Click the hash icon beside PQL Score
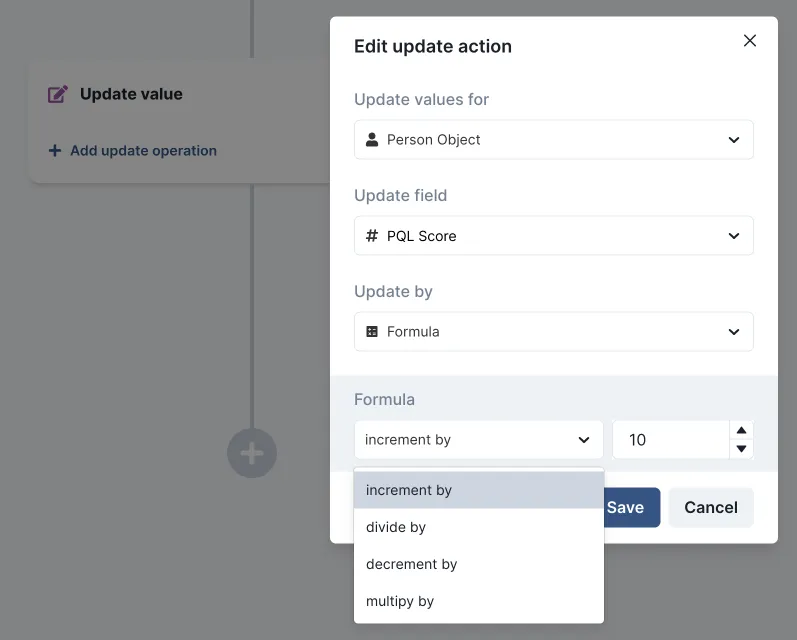Viewport: 797px width, 640px height. point(372,236)
